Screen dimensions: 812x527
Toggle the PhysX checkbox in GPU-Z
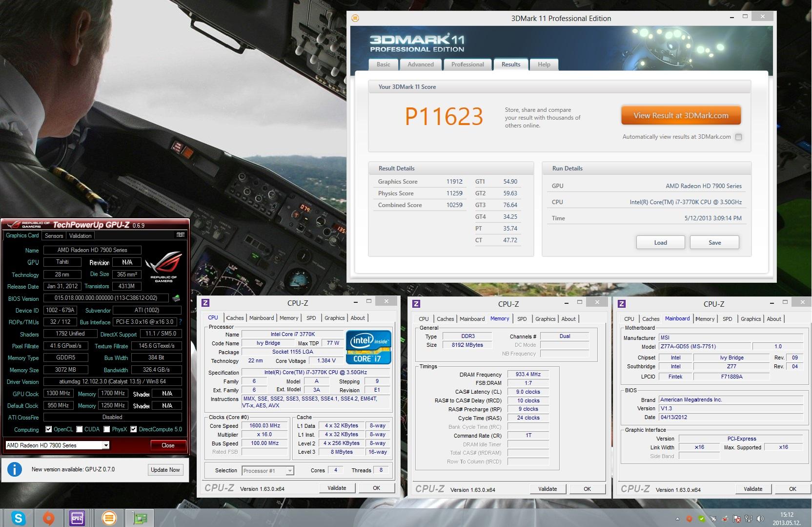[106, 429]
